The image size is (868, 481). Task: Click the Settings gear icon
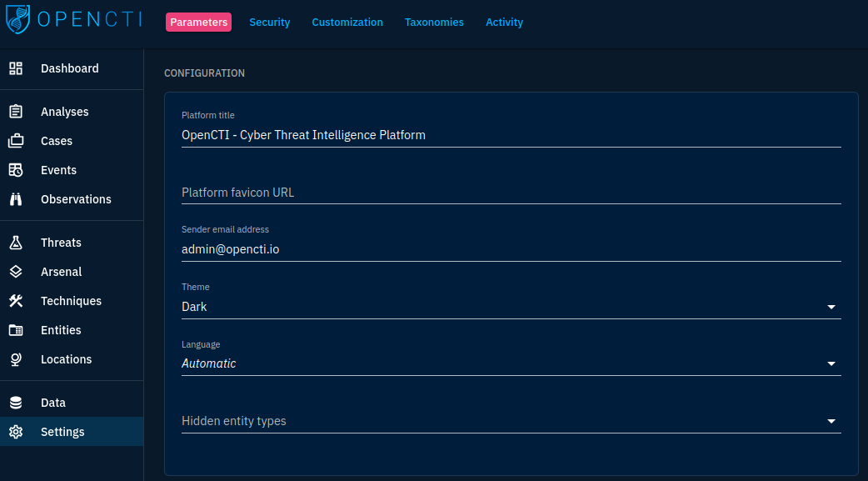click(15, 431)
